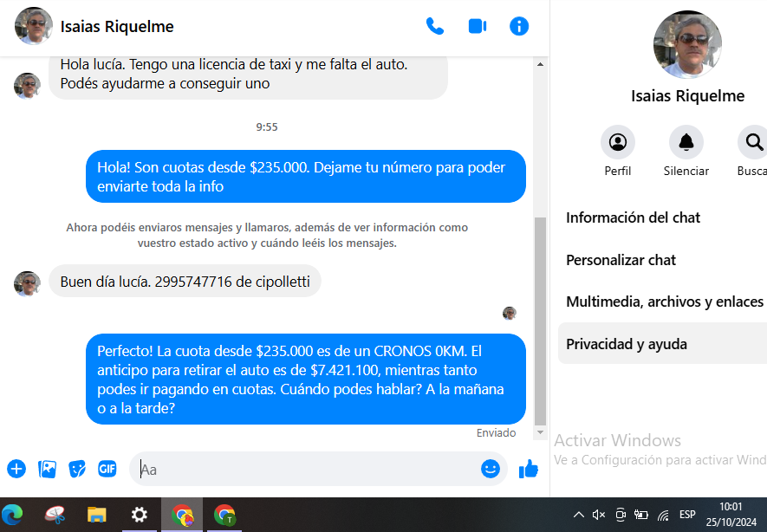Image resolution: width=767 pixels, height=532 pixels.
Task: Open the sticker picker
Action: pos(77,469)
